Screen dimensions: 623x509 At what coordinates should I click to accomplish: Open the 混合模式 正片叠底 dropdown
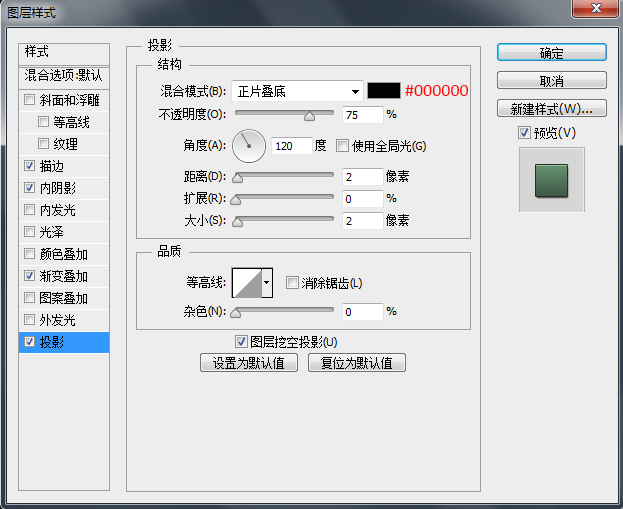pos(297,91)
